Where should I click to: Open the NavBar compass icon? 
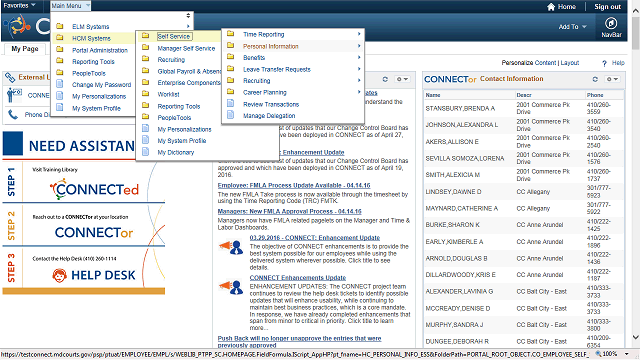click(x=611, y=23)
